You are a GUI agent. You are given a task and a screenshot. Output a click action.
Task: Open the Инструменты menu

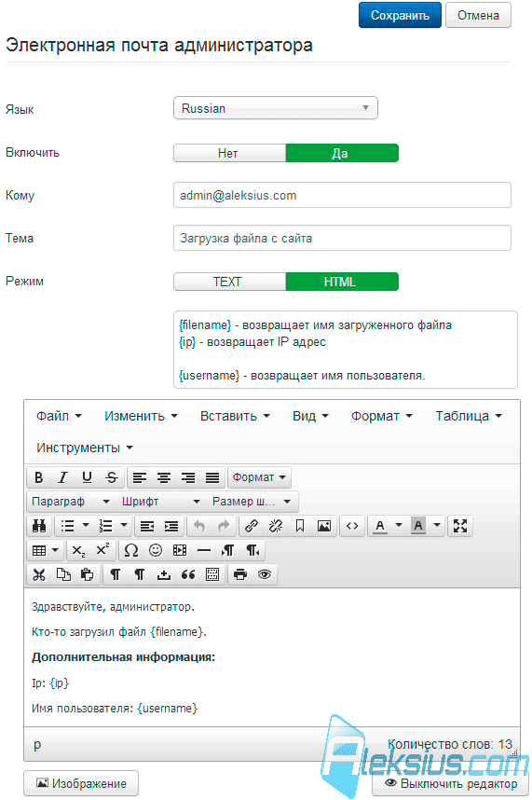[x=85, y=448]
